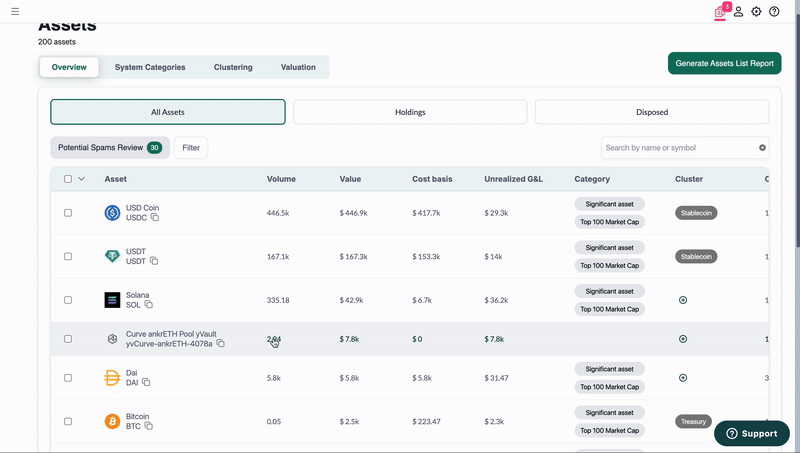800x453 pixels.
Task: Copy the SOL symbol with copy icon
Action: pos(148,305)
